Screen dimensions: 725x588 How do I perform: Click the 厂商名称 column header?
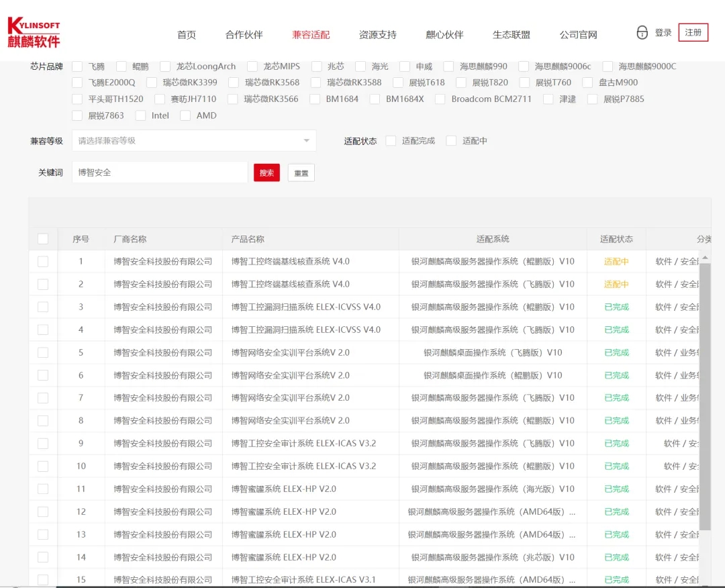tap(130, 239)
